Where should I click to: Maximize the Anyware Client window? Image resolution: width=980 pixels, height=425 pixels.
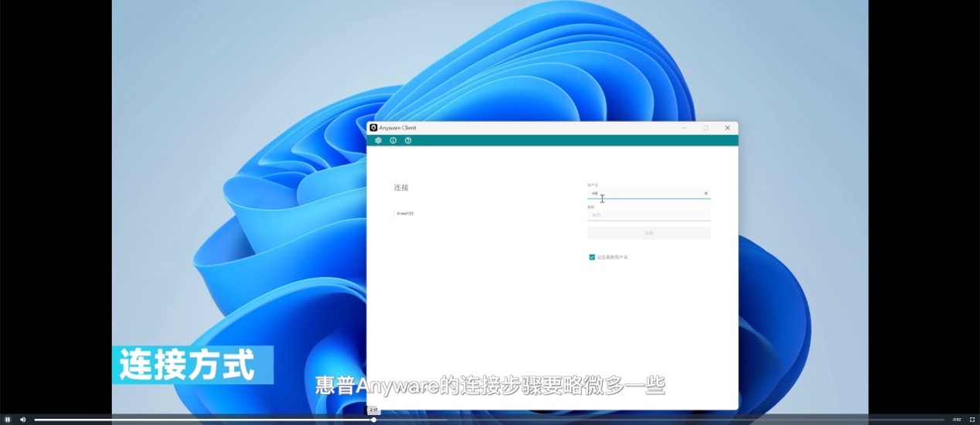(x=706, y=127)
